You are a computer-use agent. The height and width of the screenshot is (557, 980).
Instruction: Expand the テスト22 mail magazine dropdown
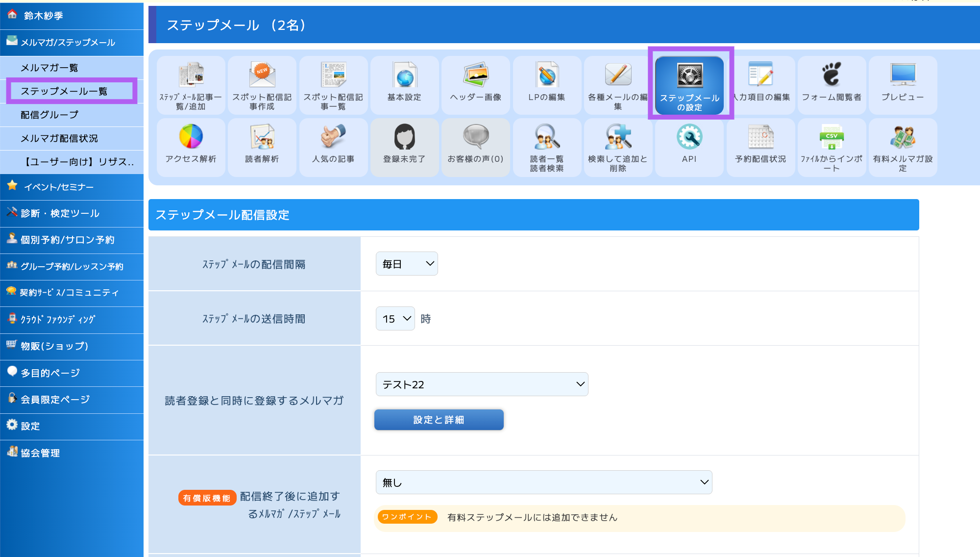click(x=481, y=384)
